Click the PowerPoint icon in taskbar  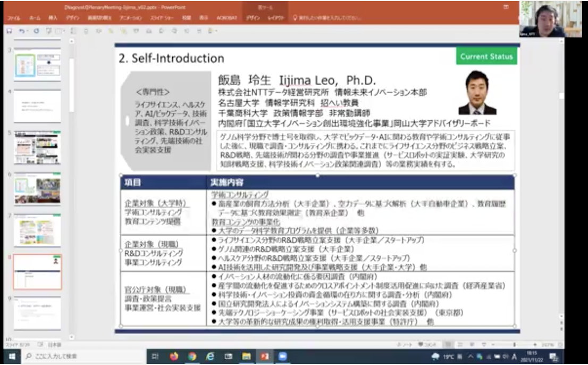click(264, 356)
